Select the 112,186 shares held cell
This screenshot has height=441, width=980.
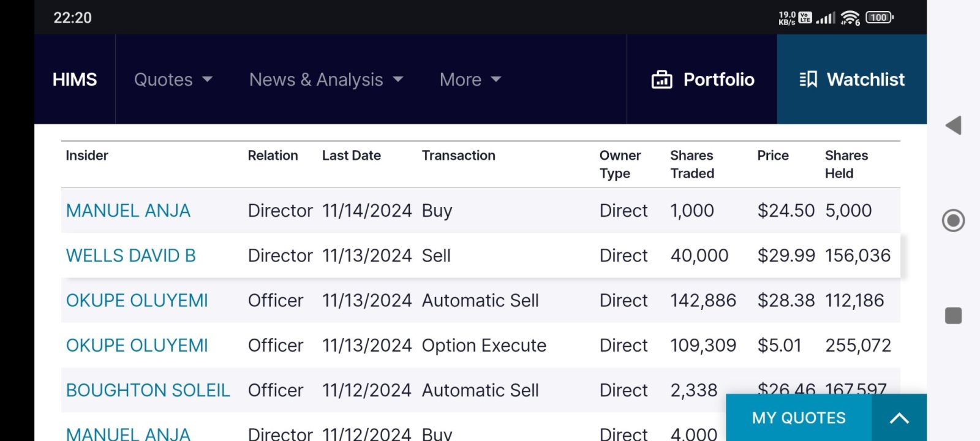pos(854,301)
